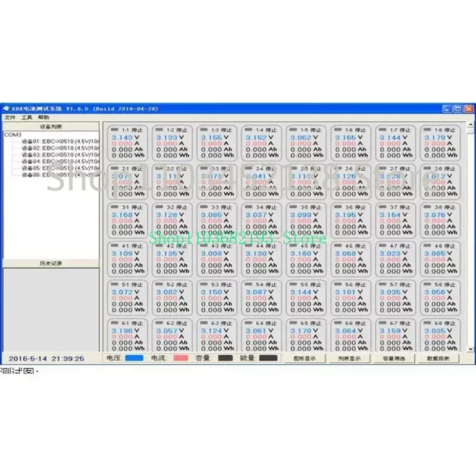Click the 3.150 V reading in channel 5-3
This screenshot has width=476, height=476.
coord(215,292)
